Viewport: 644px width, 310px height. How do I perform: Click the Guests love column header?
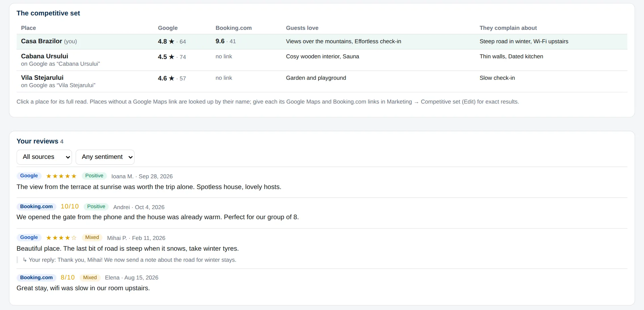point(302,28)
